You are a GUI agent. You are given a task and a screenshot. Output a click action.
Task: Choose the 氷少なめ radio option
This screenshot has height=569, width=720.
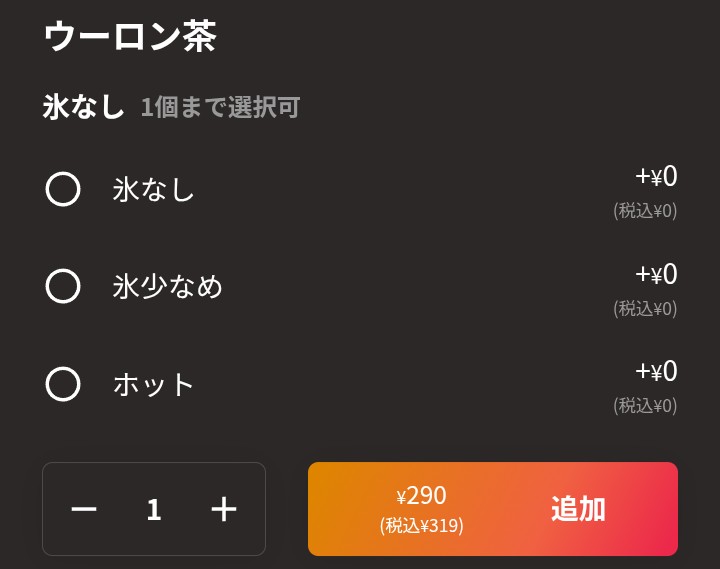click(63, 287)
